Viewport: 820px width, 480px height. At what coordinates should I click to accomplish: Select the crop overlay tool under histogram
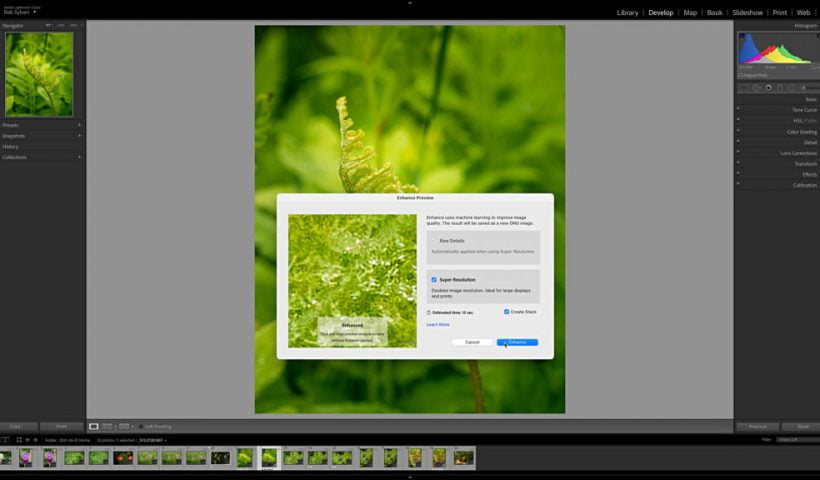click(744, 88)
